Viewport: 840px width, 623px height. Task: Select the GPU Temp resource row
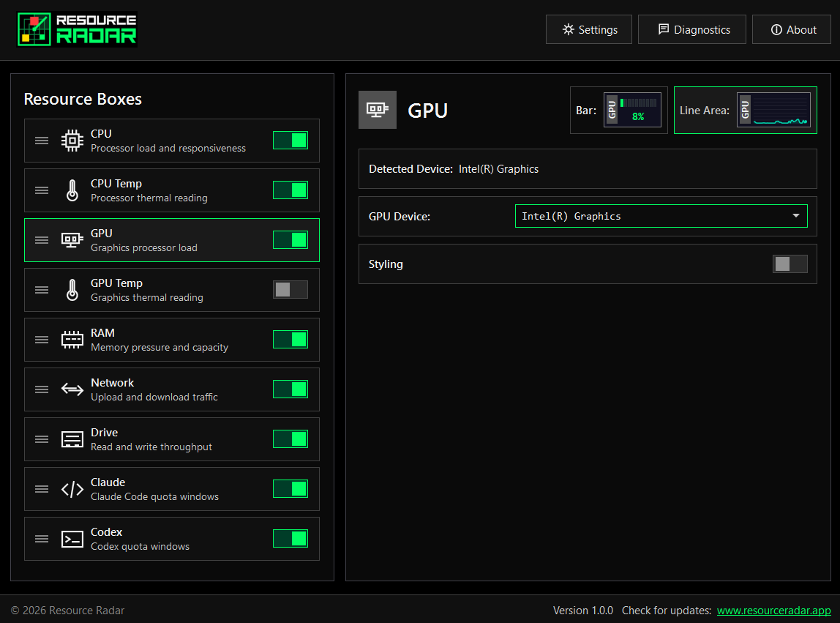tap(172, 290)
